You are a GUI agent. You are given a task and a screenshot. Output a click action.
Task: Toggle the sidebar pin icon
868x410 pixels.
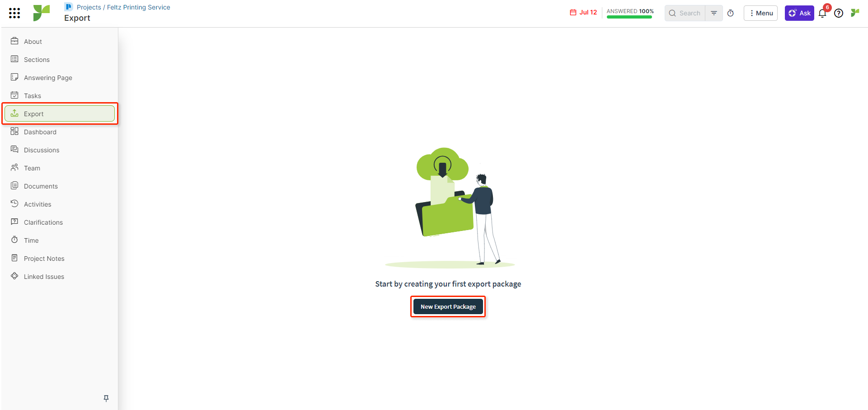(x=106, y=398)
